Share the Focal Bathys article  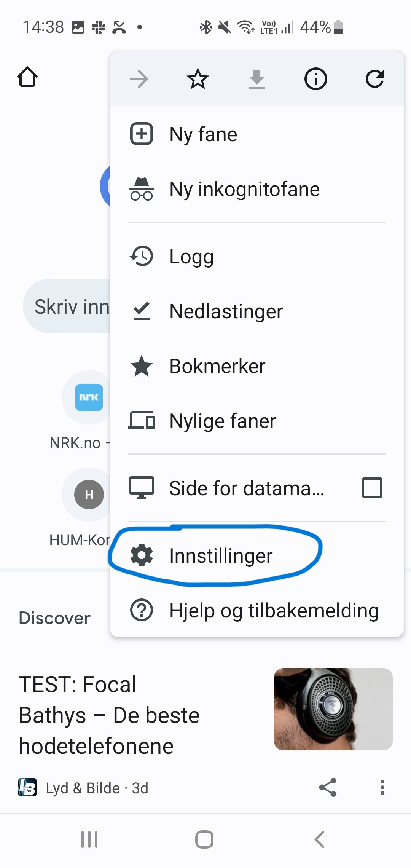pos(328,787)
